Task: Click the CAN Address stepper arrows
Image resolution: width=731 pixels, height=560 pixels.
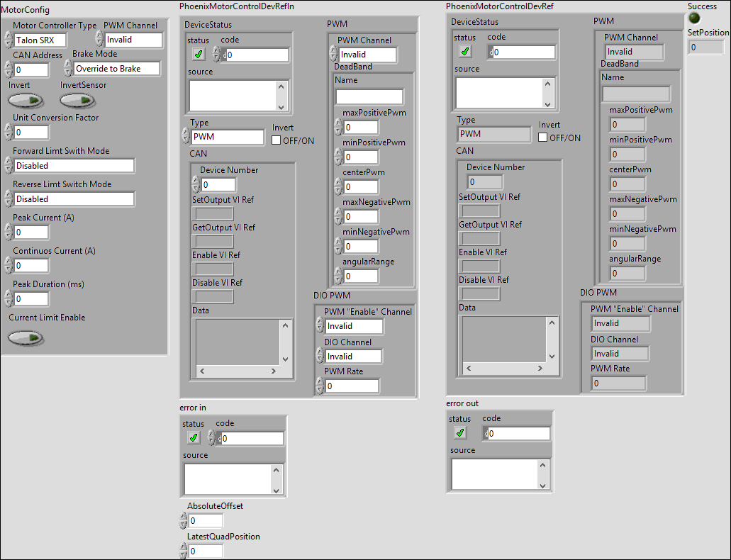Action: [8, 70]
